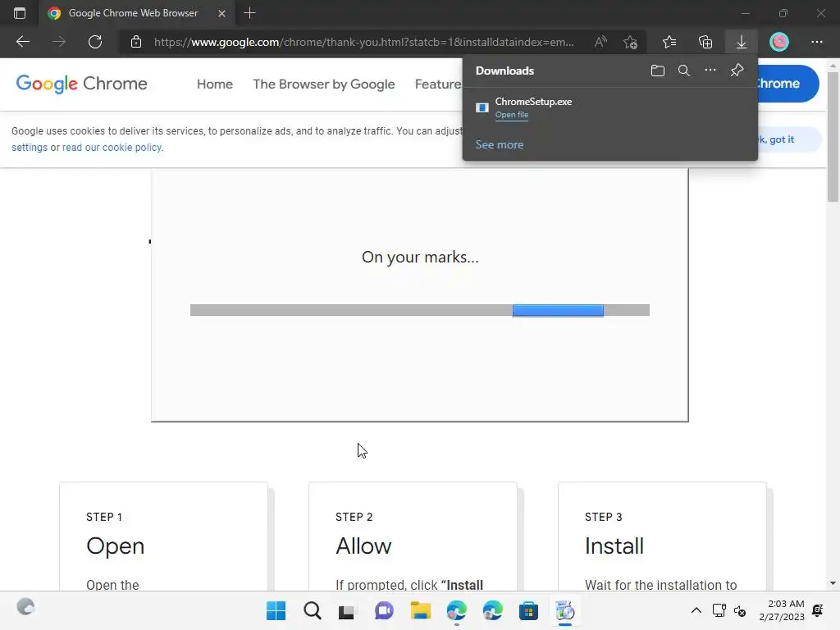Open more options in Downloads panel
840x630 pixels.
click(x=710, y=71)
